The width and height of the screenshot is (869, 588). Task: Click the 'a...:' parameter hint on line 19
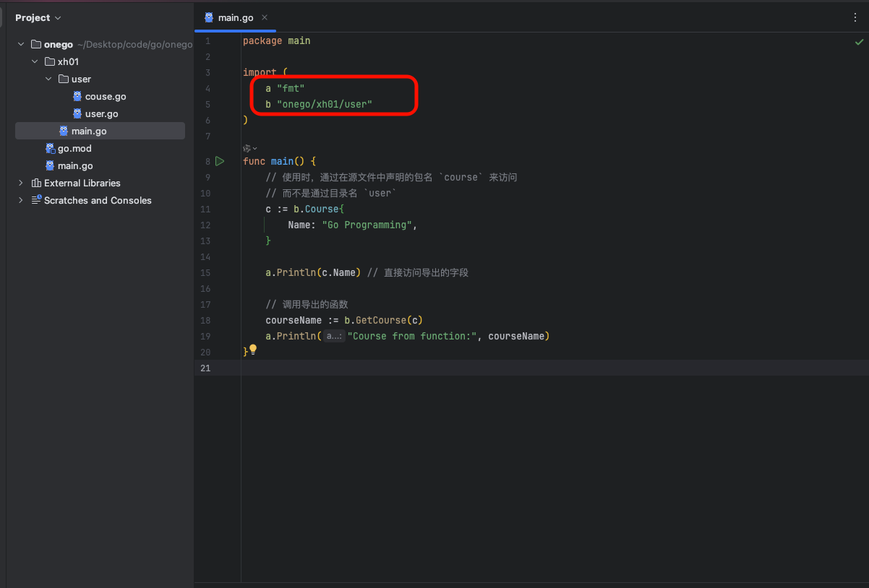tap(334, 336)
